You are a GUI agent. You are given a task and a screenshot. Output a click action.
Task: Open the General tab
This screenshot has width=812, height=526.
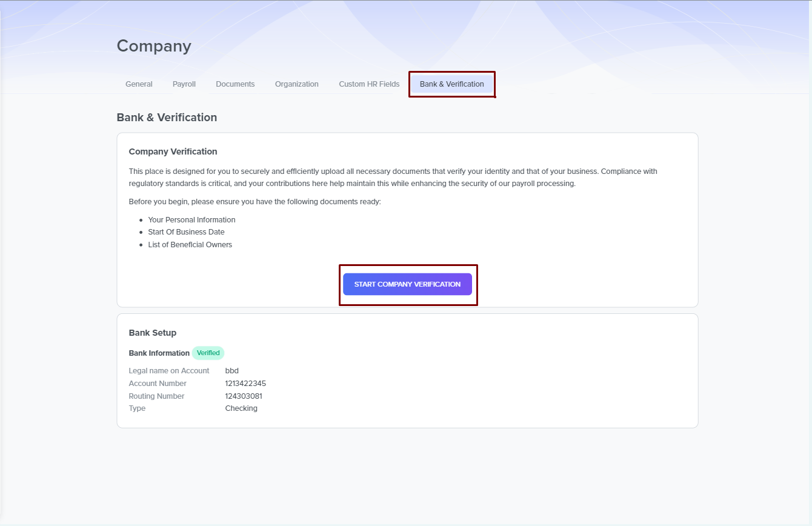click(139, 84)
